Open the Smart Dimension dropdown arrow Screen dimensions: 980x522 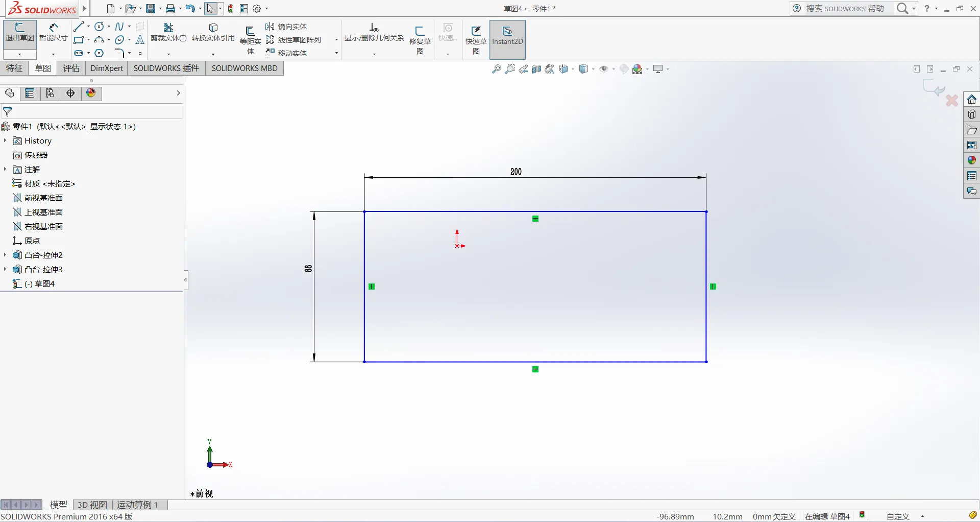(53, 54)
